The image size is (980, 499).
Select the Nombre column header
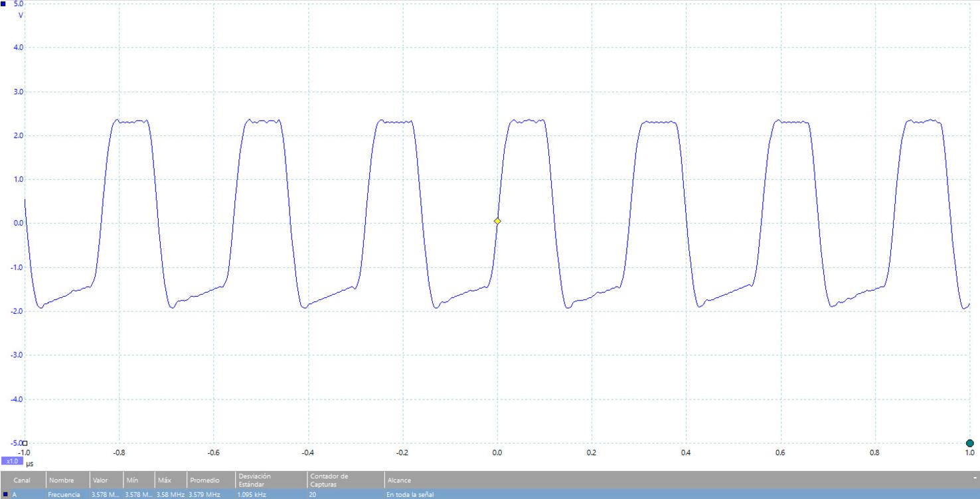coord(58,480)
